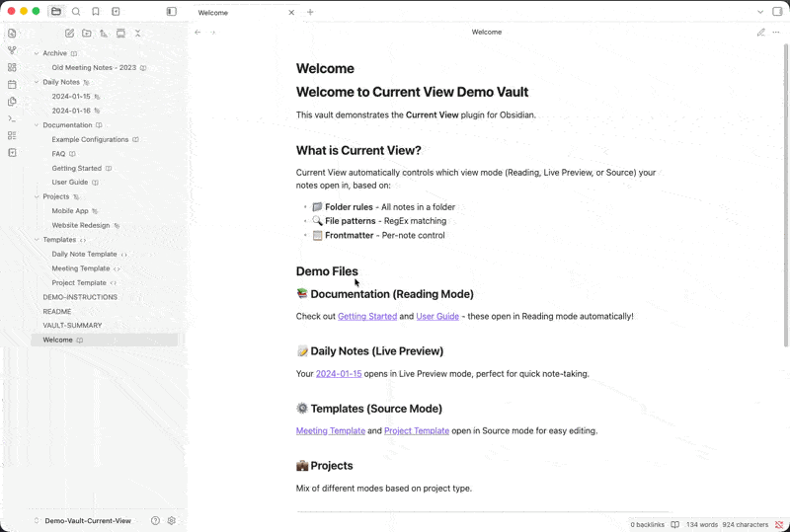Open graph view ribbon icon

click(x=12, y=50)
